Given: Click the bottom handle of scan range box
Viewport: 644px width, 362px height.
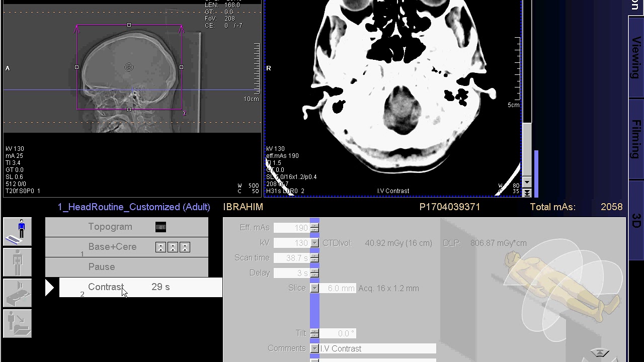Looking at the screenshot, I should point(129,109).
